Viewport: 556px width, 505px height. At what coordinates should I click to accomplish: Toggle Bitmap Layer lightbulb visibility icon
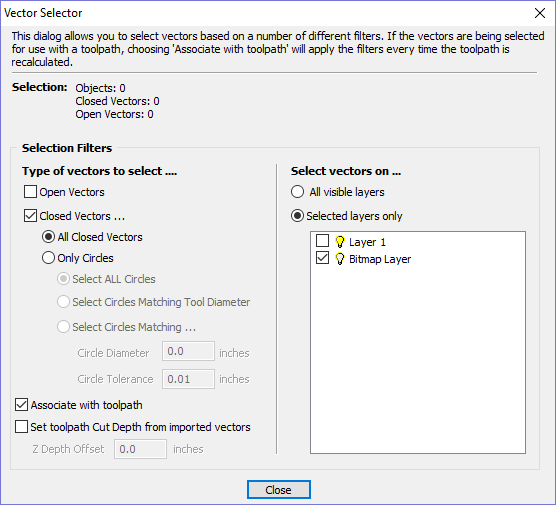[340, 259]
